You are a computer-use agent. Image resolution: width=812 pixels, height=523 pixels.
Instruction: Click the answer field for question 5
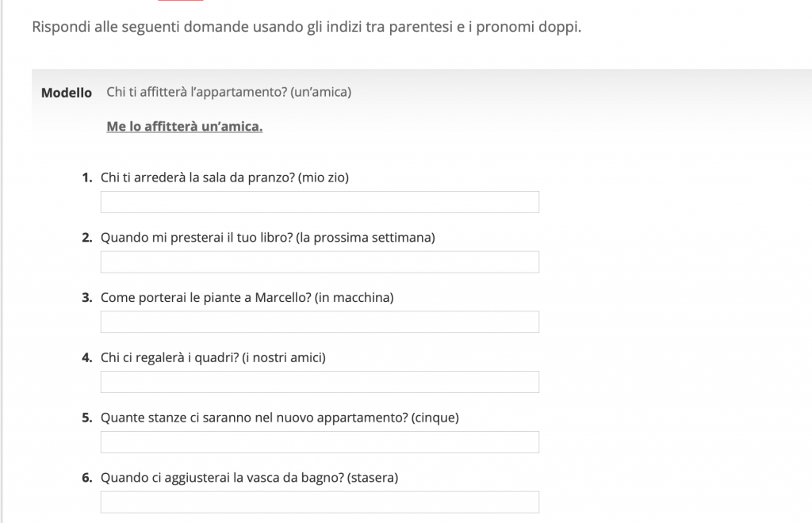[x=320, y=441]
